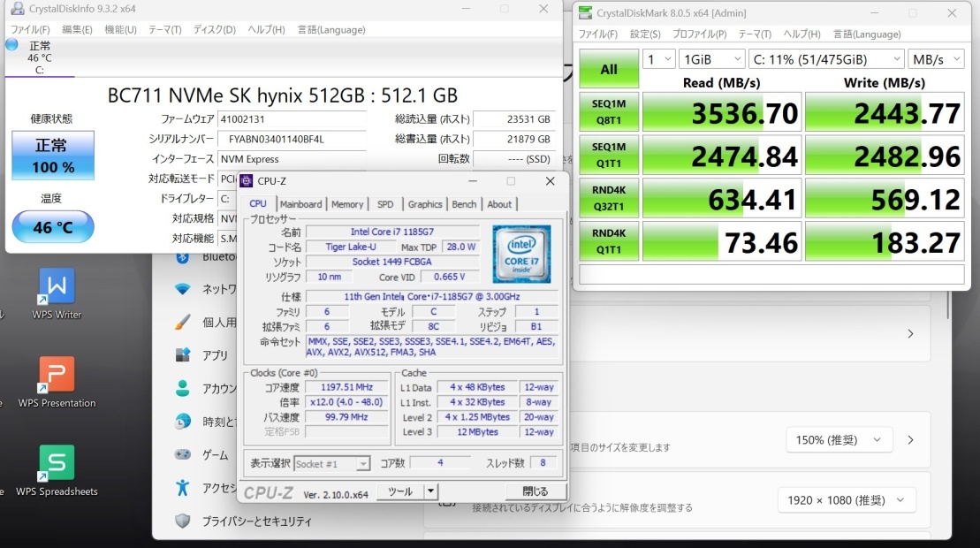Run all benchmarks with the All button
Image resolution: width=980 pixels, height=548 pixels.
(609, 69)
